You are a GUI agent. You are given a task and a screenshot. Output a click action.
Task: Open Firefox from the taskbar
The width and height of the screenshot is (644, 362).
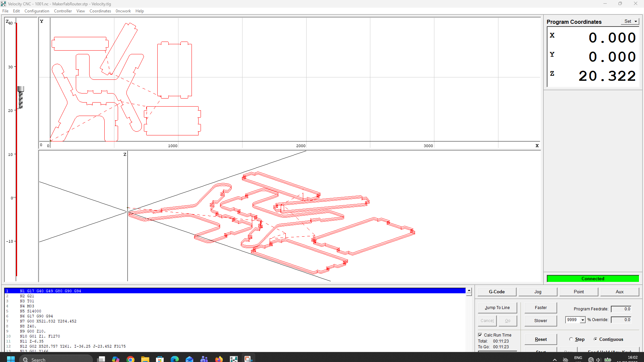pos(219,359)
